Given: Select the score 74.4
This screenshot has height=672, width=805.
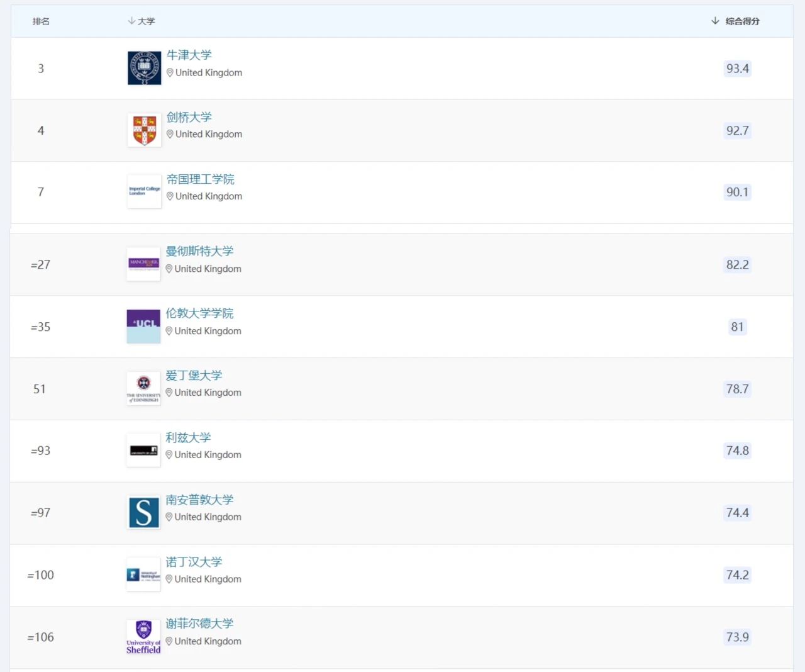Looking at the screenshot, I should [738, 513].
